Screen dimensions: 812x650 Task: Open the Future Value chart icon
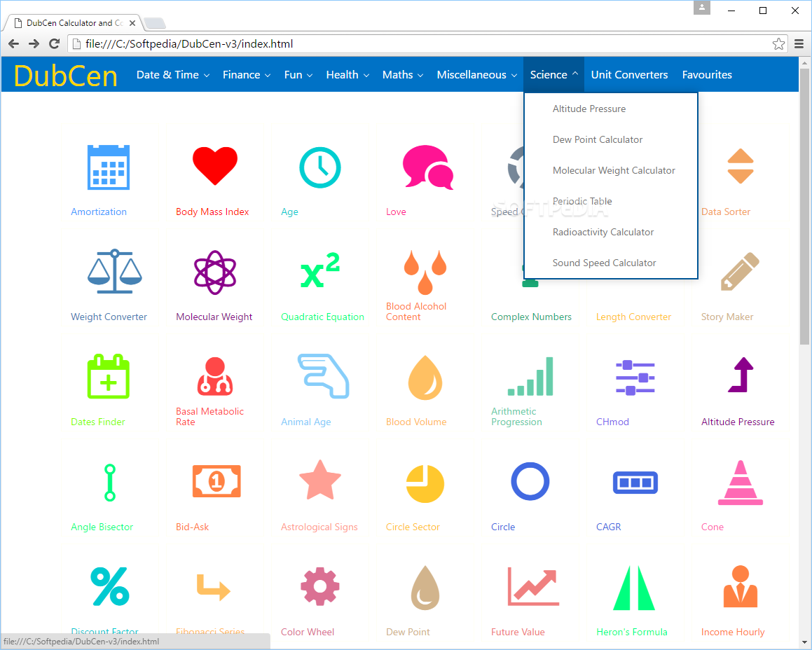pos(533,586)
